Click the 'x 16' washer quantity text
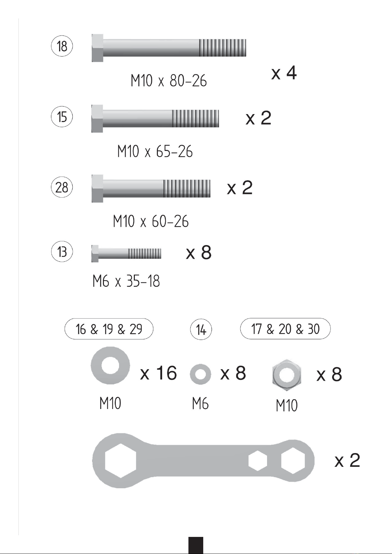392x554 pixels. coord(159,373)
